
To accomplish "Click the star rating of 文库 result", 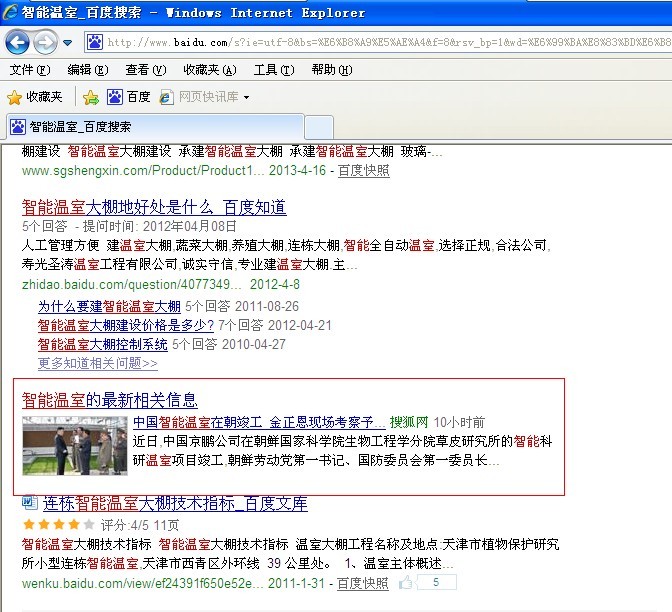I will point(58,524).
